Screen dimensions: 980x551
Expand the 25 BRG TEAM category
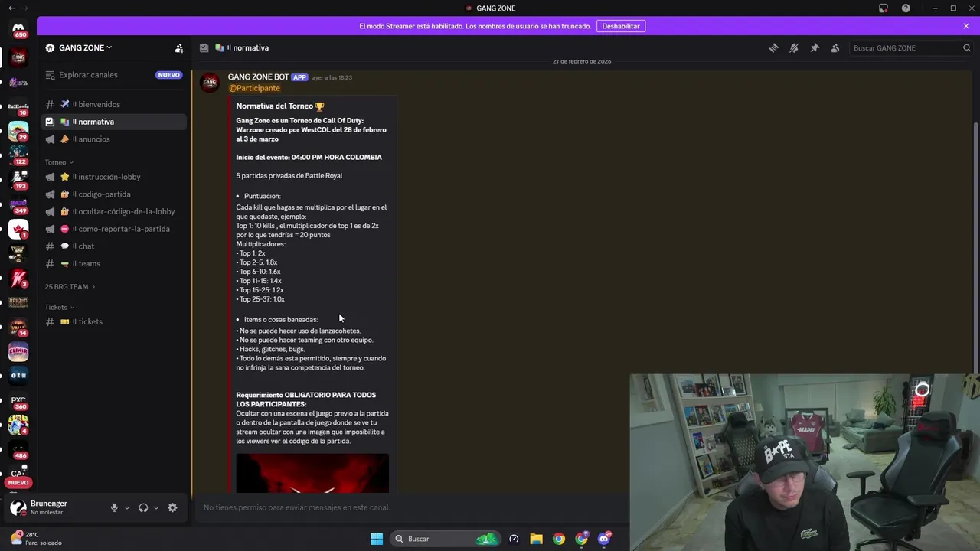pos(70,286)
